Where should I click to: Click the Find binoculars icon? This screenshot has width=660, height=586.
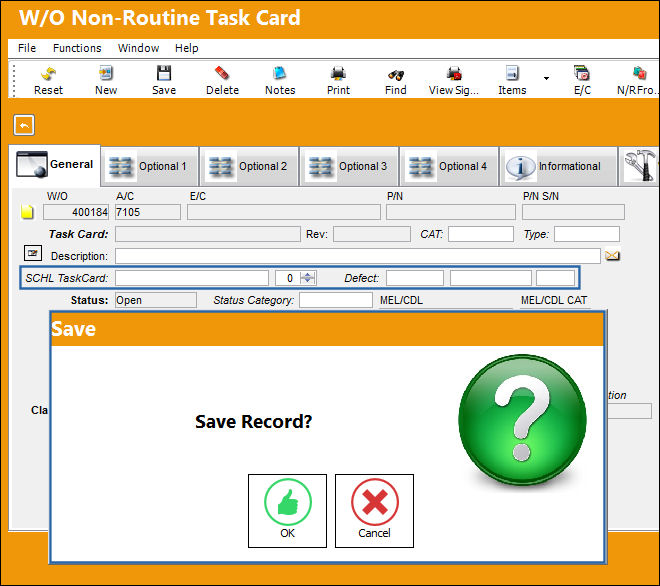396,75
